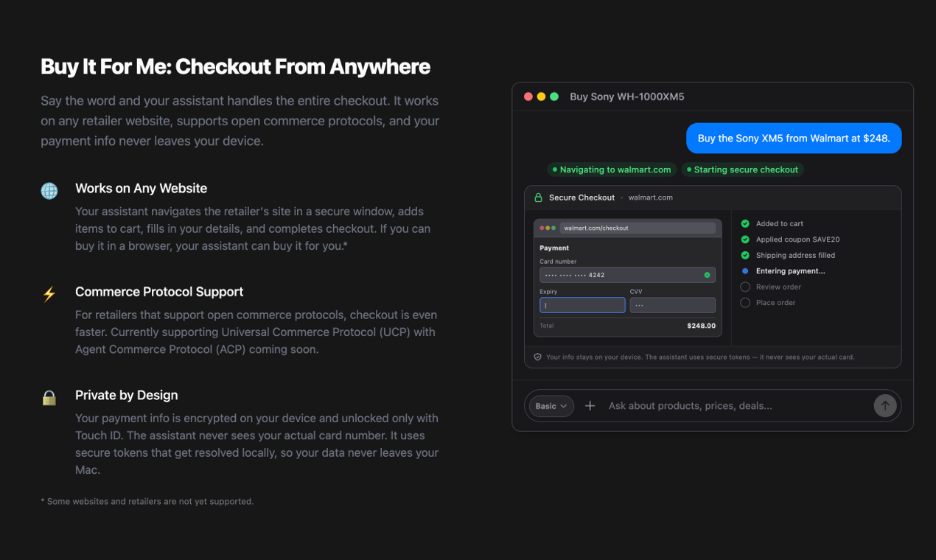This screenshot has width=936, height=560.
Task: Click the green check beside Added to cart
Action: [x=745, y=223]
